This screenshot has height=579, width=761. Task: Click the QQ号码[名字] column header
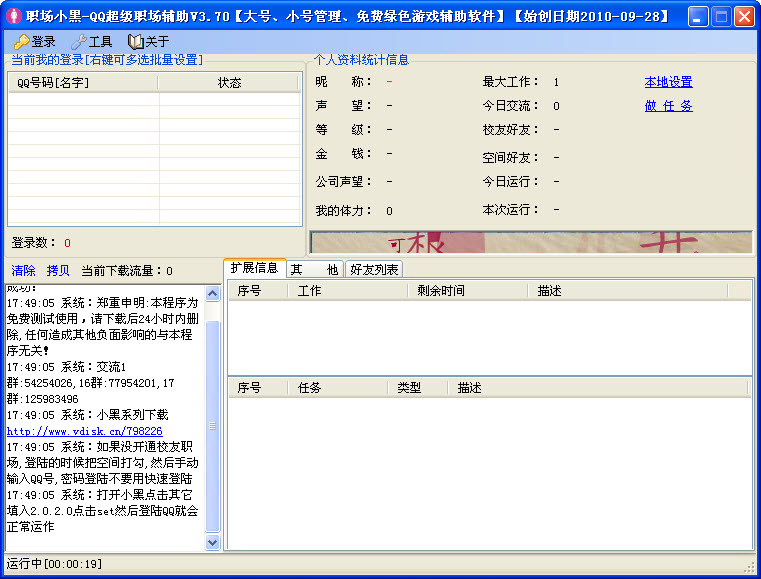(83, 83)
